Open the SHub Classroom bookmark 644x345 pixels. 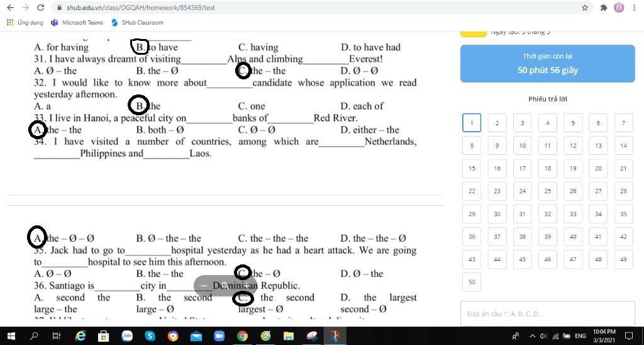[x=137, y=23]
